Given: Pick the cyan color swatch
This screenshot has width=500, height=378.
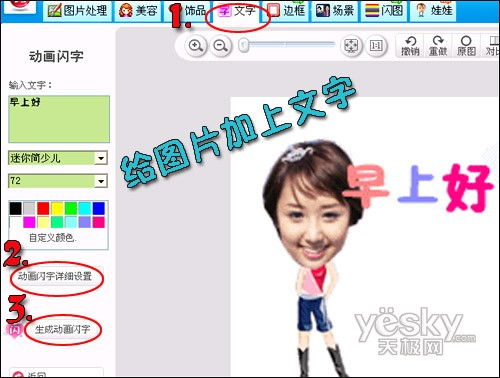Looking at the screenshot, I should point(85,208).
